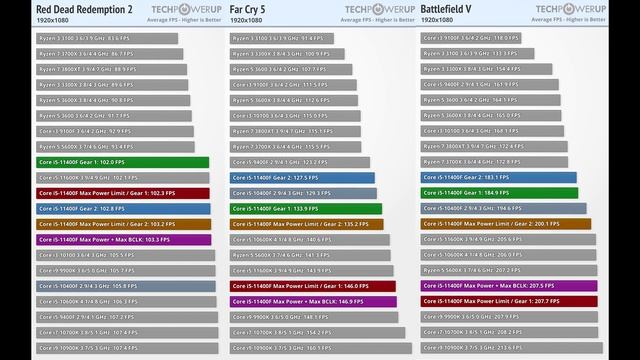Select the Core i5-10400F 105.8 FPS bar
This screenshot has width=640, height=360.
pos(126,287)
